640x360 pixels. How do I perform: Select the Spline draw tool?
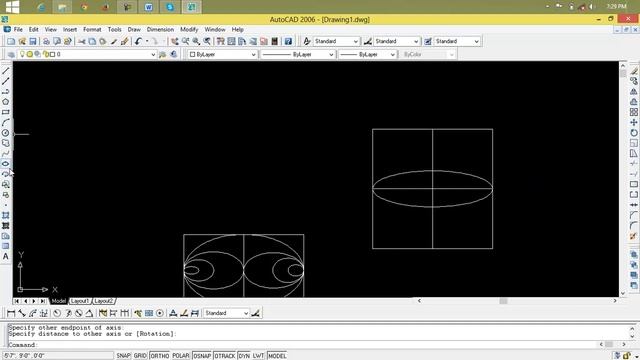click(6, 153)
